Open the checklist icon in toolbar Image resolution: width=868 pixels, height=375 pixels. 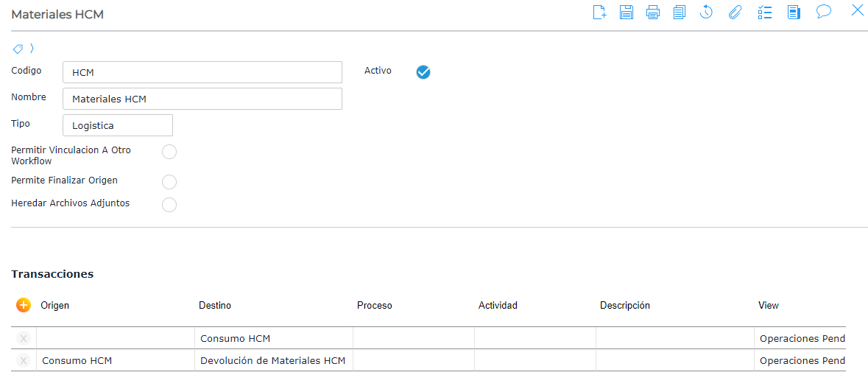(x=765, y=12)
